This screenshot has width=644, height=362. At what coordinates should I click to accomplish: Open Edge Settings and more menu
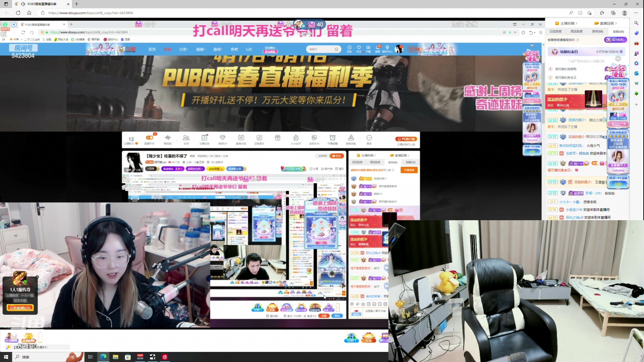[636, 13]
